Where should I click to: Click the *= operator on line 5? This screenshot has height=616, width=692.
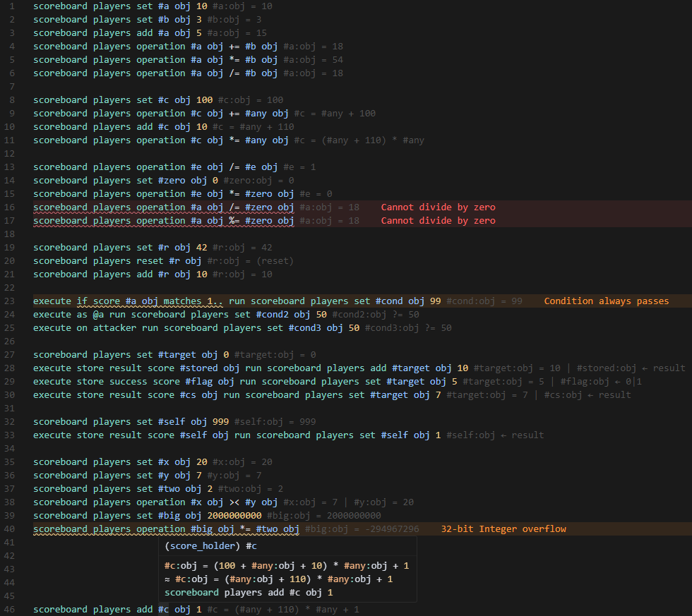point(234,59)
